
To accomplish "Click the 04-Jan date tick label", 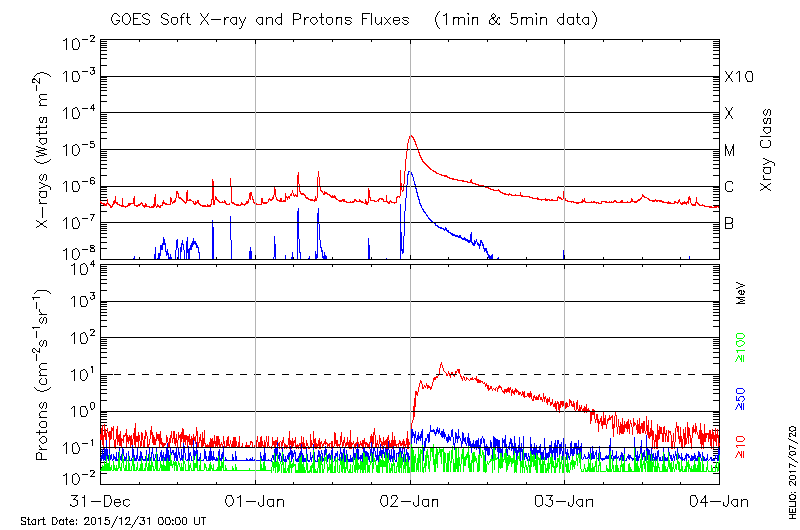I will point(719,501).
